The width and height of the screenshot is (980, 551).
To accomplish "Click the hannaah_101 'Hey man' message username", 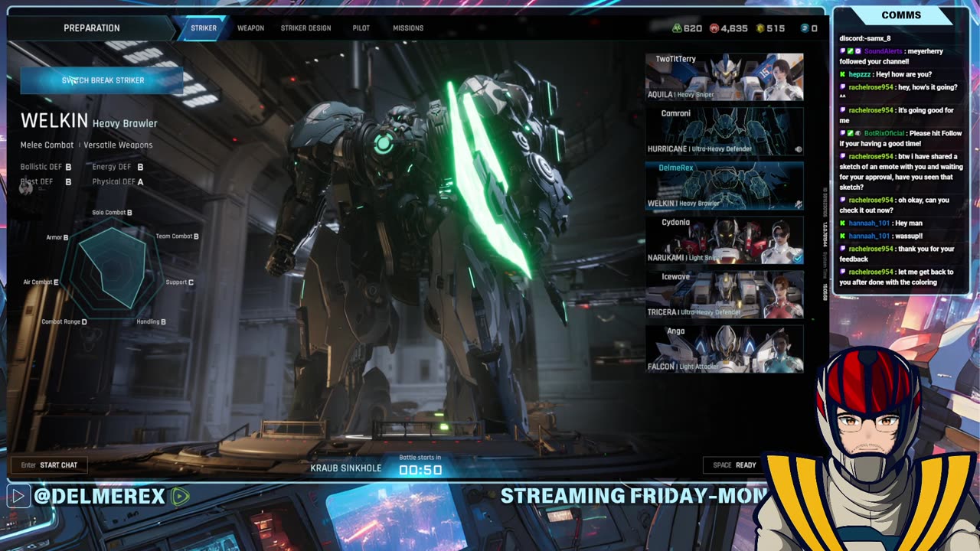I will click(x=869, y=223).
